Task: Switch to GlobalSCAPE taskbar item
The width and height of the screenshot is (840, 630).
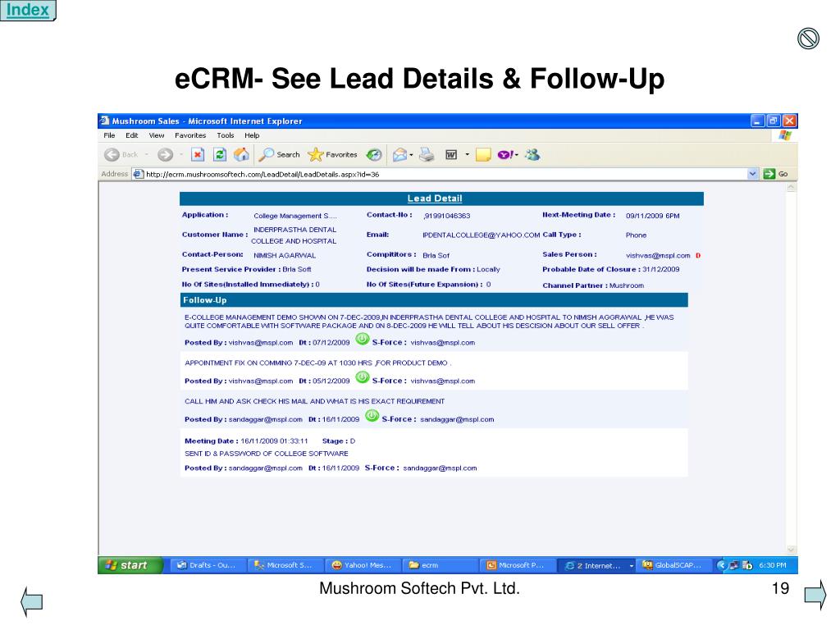Action: pyautogui.click(x=674, y=565)
